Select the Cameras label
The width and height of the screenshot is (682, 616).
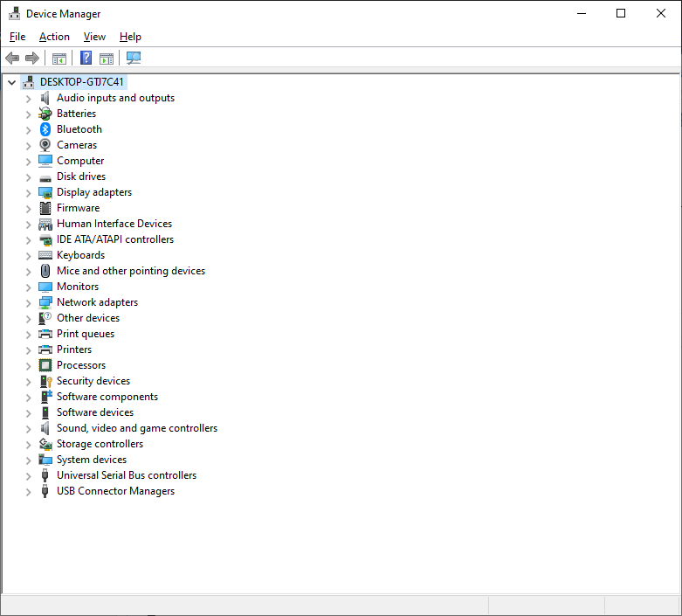(77, 145)
